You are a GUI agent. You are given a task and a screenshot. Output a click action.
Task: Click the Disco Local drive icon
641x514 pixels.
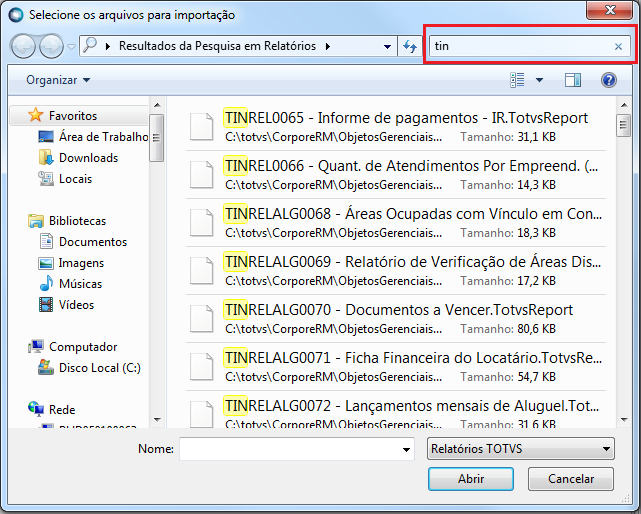(46, 367)
